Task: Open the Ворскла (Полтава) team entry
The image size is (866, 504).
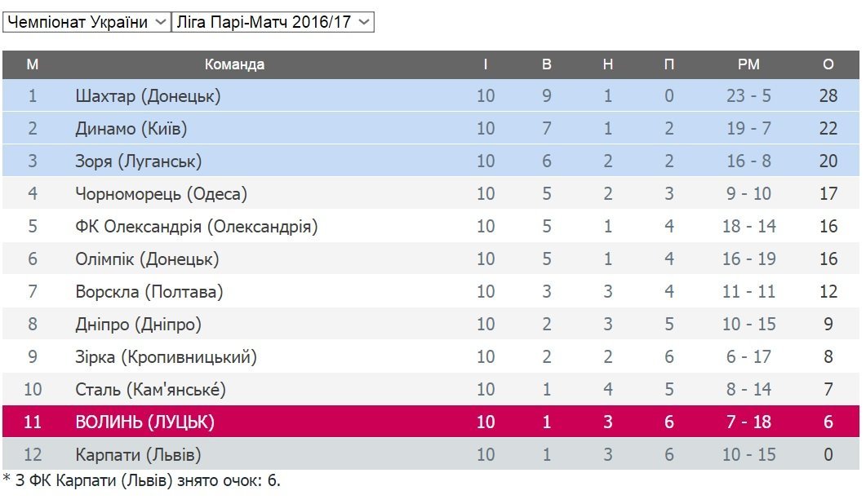Action: point(149,292)
